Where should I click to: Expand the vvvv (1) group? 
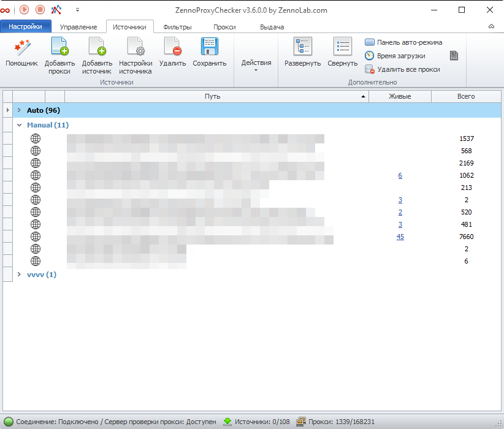[19, 275]
